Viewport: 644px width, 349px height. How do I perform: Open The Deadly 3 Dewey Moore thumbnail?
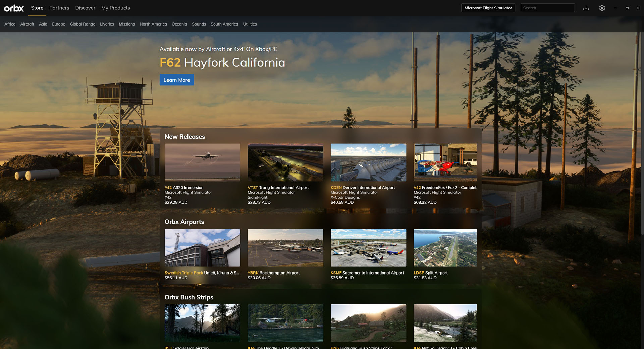click(285, 323)
